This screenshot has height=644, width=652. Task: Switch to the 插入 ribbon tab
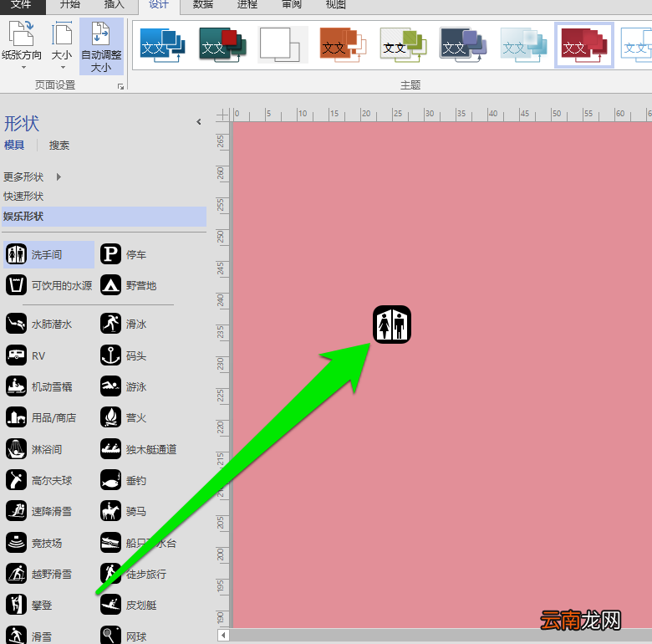coord(114,4)
